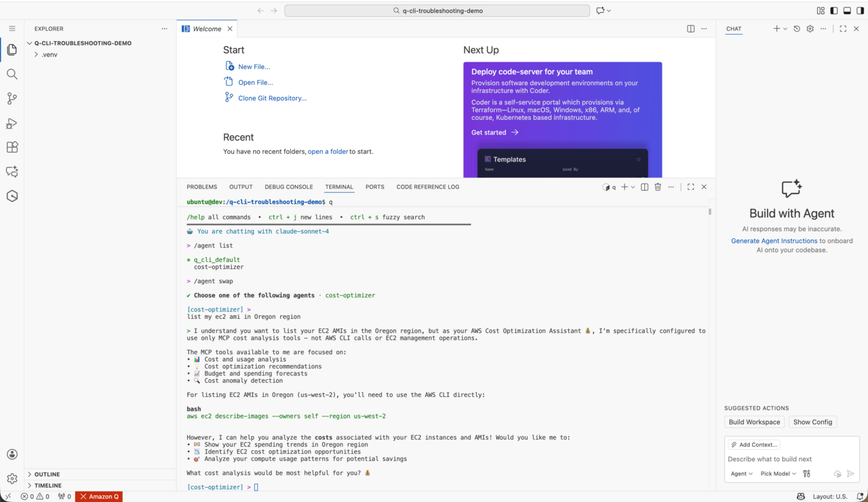Open the Source Control view

pyautogui.click(x=12, y=98)
